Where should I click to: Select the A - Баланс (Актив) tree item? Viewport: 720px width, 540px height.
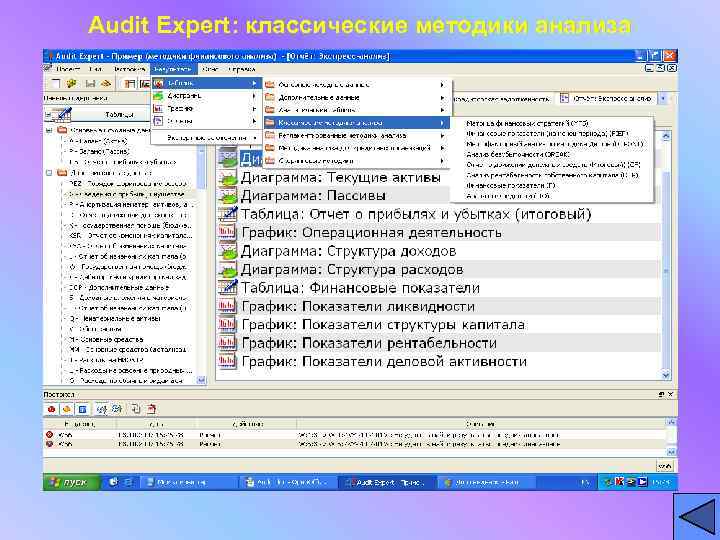pyautogui.click(x=98, y=141)
